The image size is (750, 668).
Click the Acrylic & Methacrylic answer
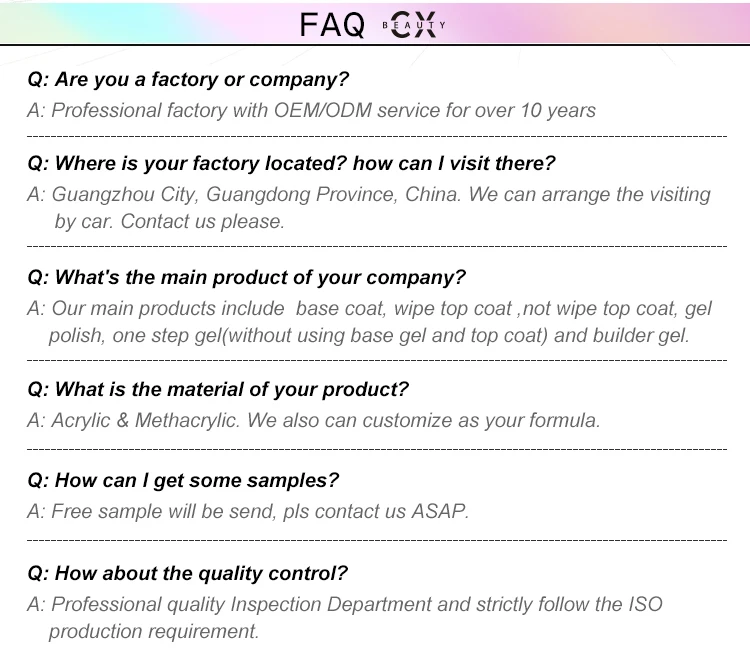click(x=314, y=420)
